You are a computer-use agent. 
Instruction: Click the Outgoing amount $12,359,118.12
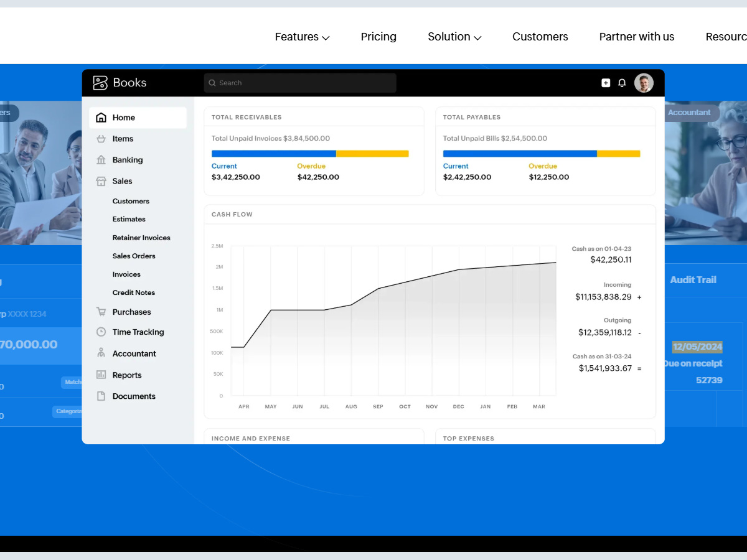point(605,332)
